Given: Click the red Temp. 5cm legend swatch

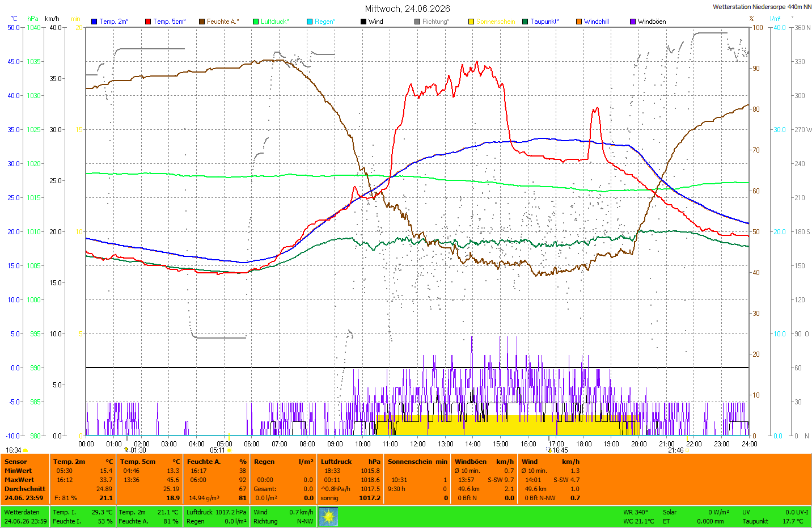Looking at the screenshot, I should click(148, 22).
